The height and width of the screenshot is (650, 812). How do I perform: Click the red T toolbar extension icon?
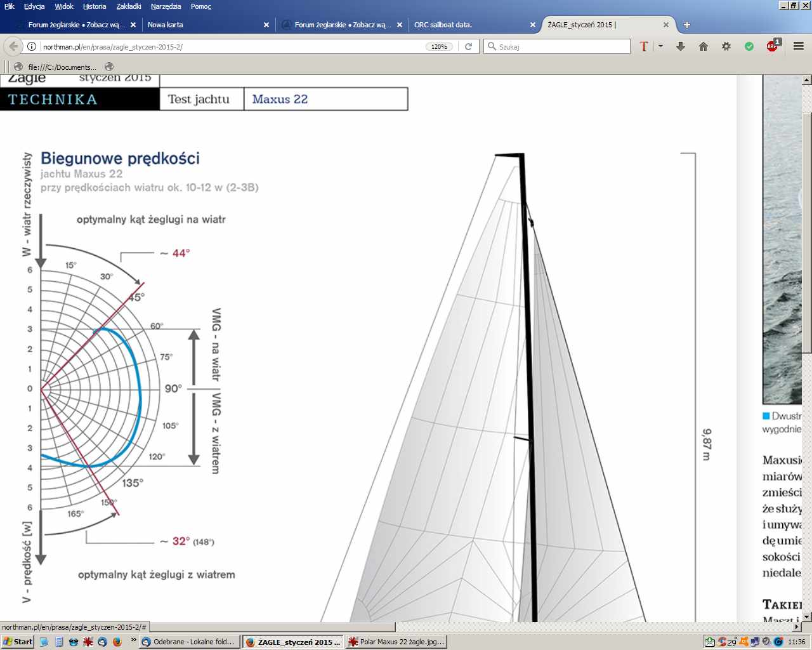(x=644, y=46)
